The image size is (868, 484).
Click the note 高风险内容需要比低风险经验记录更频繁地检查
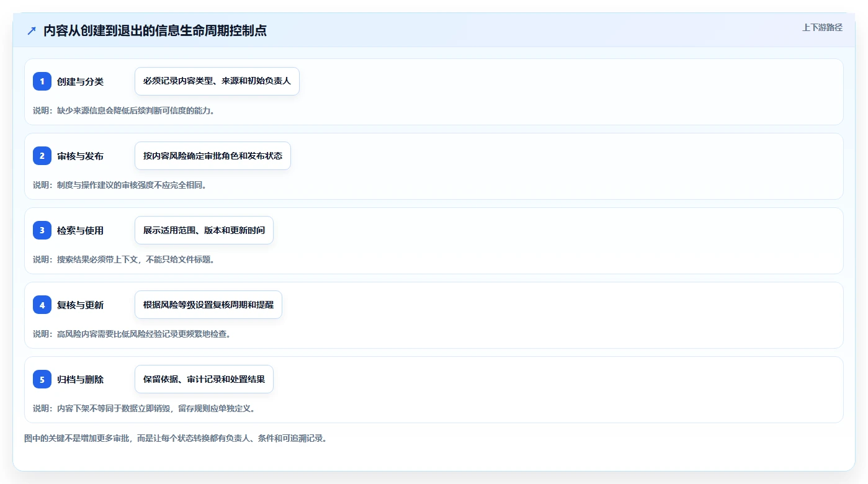pyautogui.click(x=144, y=334)
